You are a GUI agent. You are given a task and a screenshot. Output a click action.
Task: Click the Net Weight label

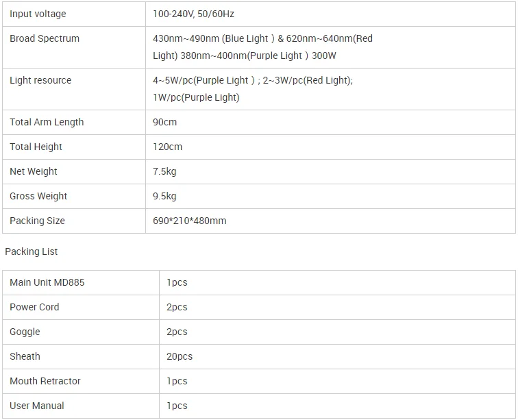tap(34, 171)
